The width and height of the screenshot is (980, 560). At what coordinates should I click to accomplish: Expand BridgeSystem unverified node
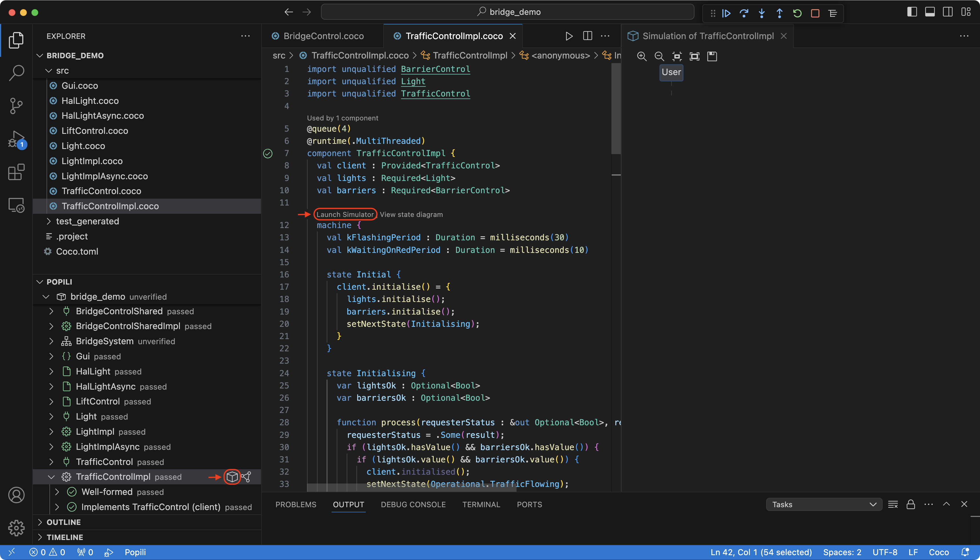click(x=52, y=341)
